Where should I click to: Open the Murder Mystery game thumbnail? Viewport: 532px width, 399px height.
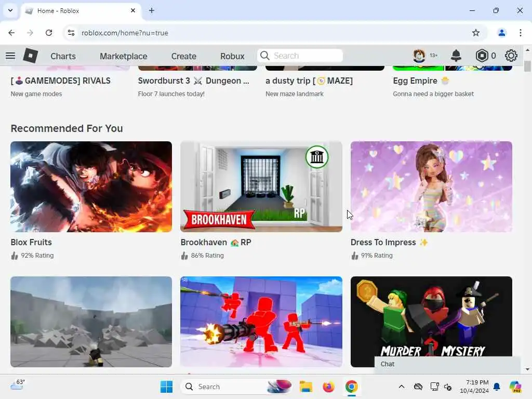[x=431, y=317]
